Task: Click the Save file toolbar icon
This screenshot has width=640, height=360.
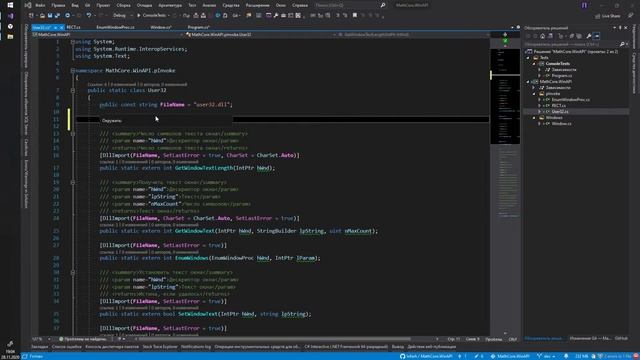Action: coord(50,16)
